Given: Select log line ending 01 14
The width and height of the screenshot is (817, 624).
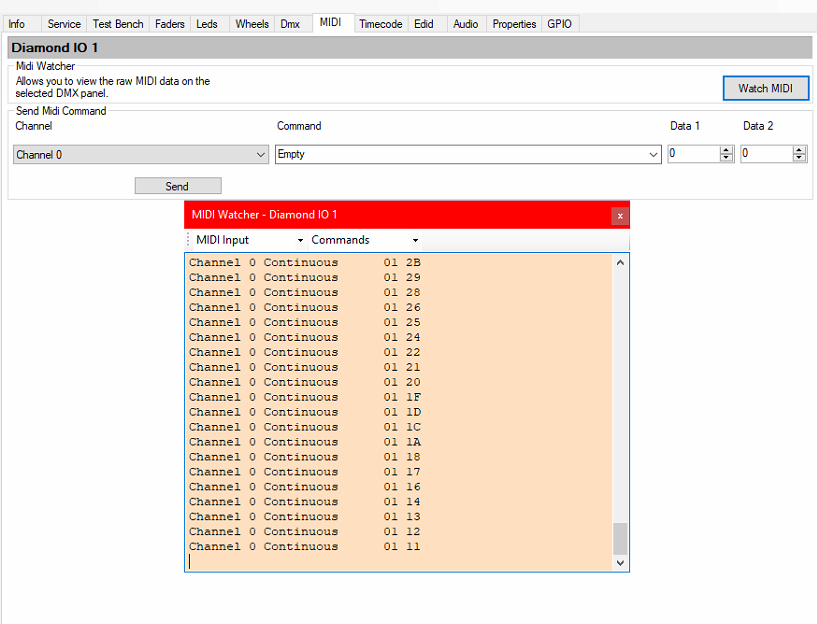Looking at the screenshot, I should (x=305, y=502).
